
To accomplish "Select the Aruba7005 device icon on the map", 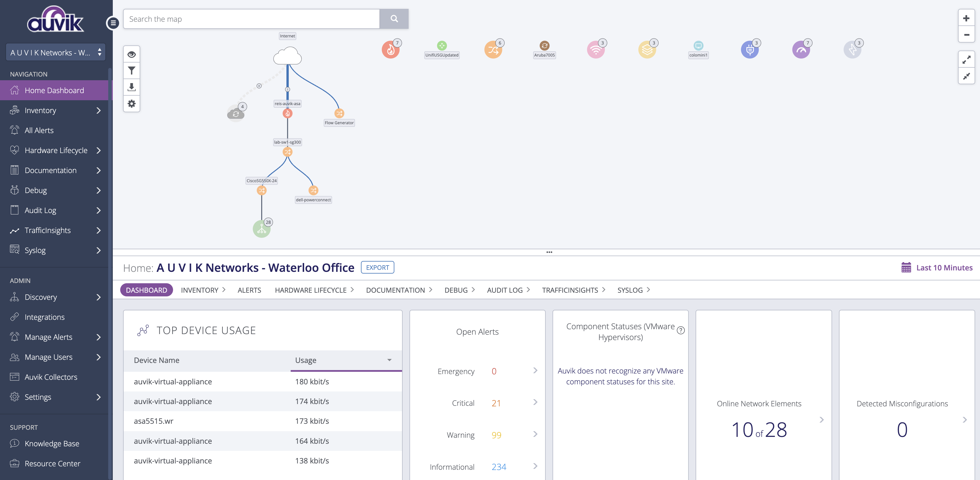I will tap(545, 46).
